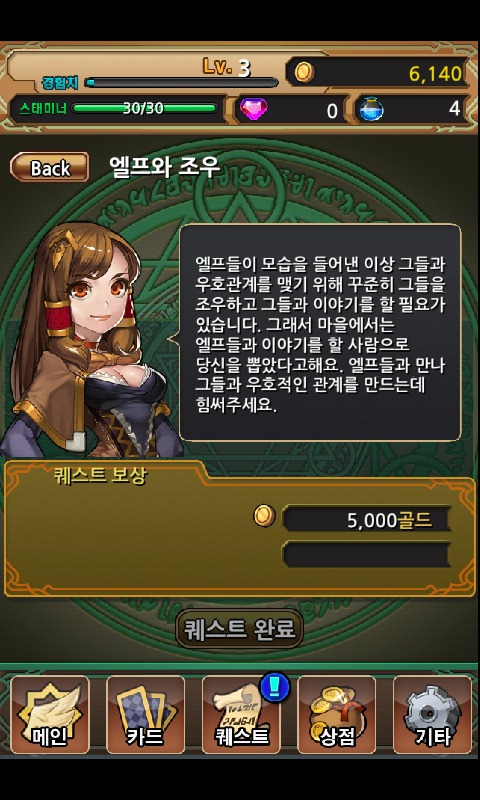Tap the blue potion flask icon
This screenshot has height=800, width=480.
[x=371, y=109]
